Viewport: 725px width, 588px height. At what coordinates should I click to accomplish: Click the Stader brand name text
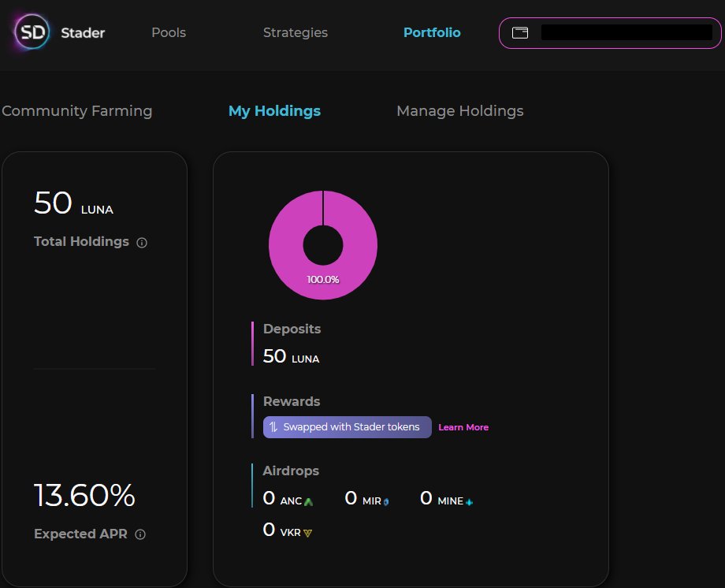point(84,33)
